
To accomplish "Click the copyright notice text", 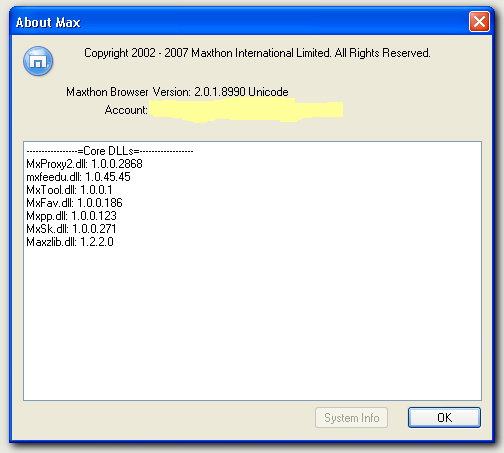I will pos(257,53).
